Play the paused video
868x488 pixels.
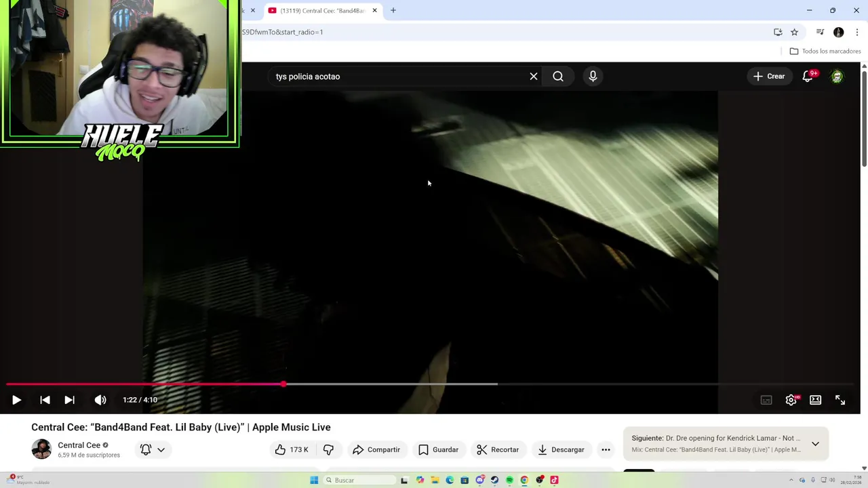(x=16, y=400)
